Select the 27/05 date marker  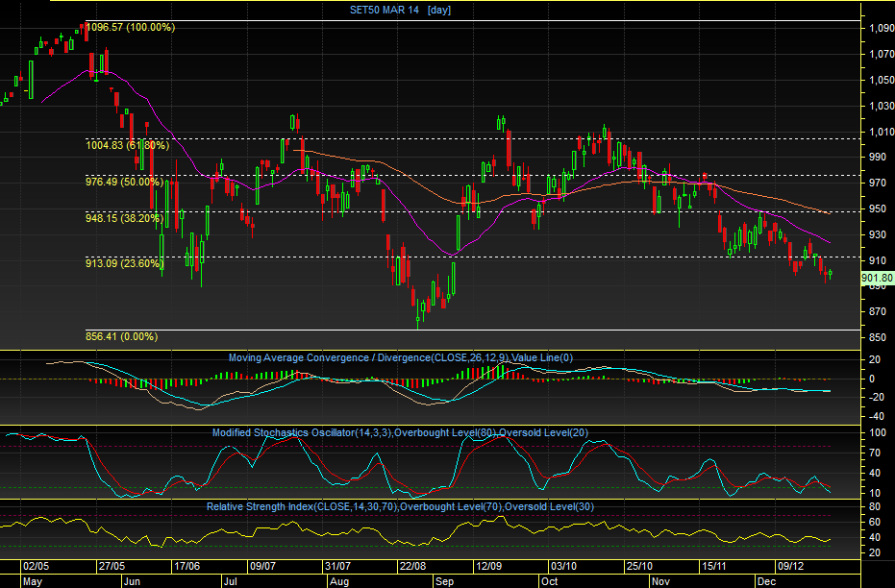[112, 566]
